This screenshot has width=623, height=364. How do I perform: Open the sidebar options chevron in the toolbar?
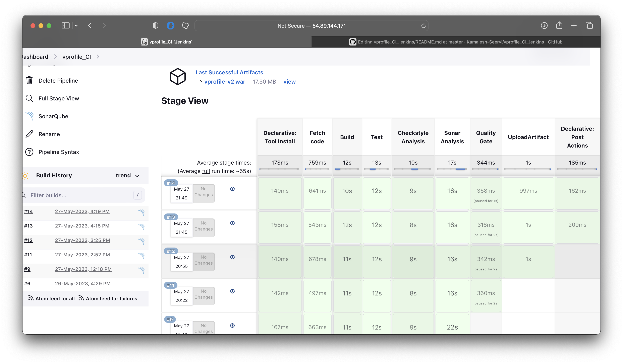tap(76, 25)
